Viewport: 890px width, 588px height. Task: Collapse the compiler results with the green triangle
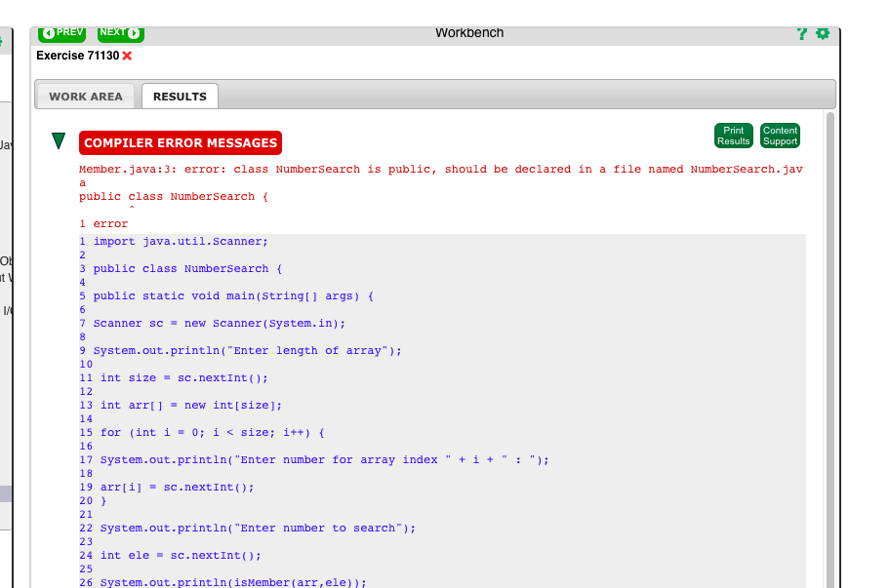[59, 140]
